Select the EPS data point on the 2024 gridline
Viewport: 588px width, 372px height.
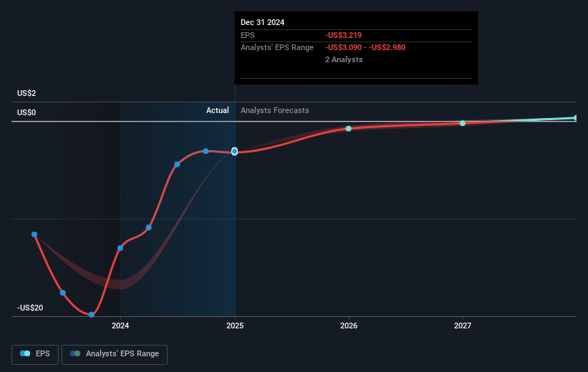tap(120, 248)
